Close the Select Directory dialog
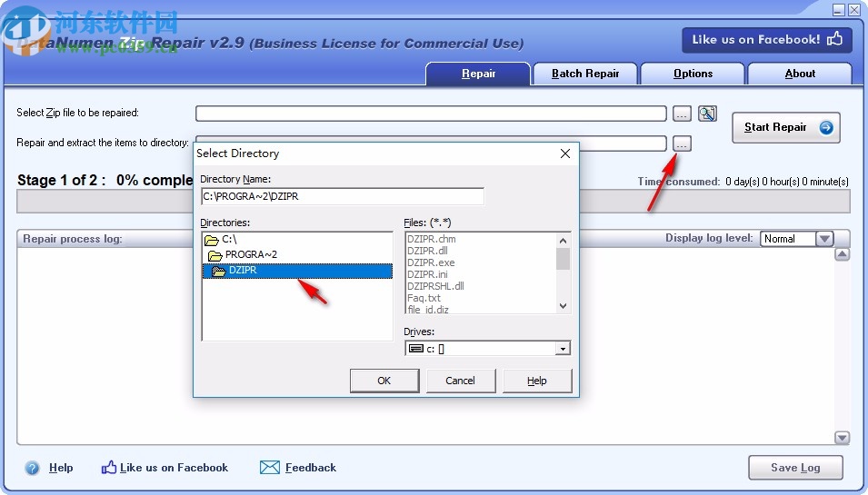Viewport: 868px width, 495px height. 564,153
